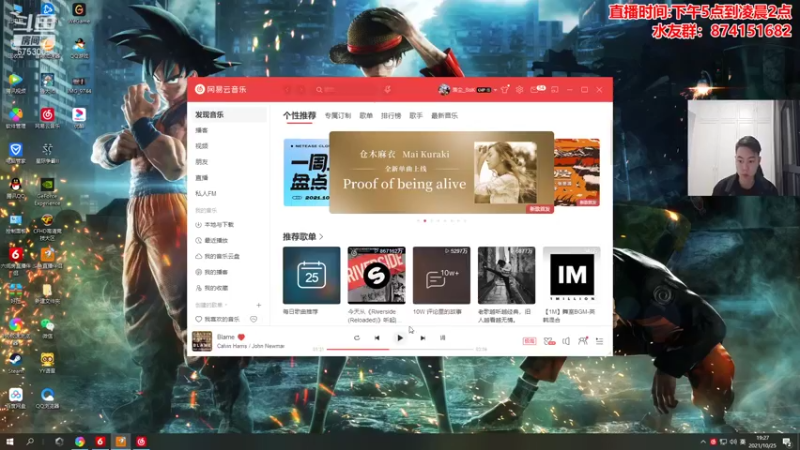Play the current song Blame
The image size is (800, 450).
(x=400, y=338)
